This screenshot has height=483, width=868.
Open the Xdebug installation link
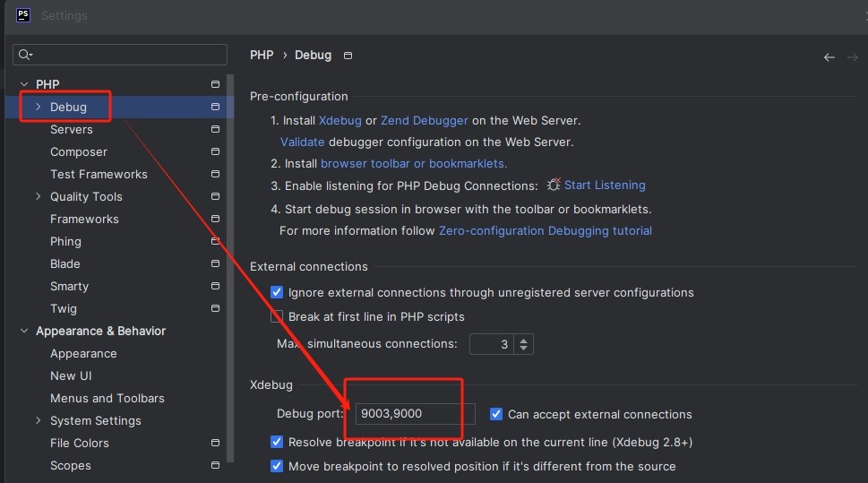(339, 120)
